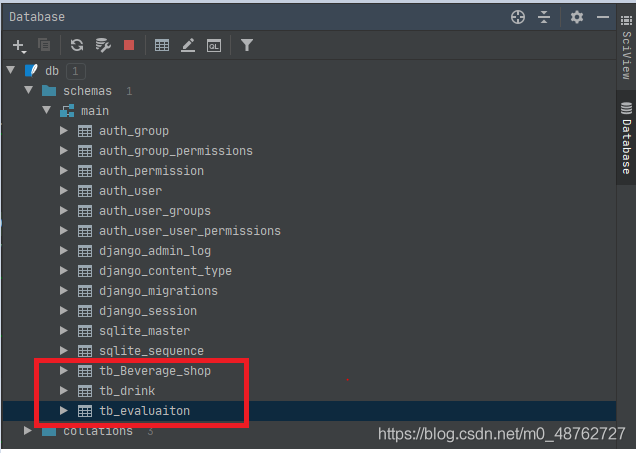636x453 pixels.
Task: Click the Database side tab
Action: [626, 138]
